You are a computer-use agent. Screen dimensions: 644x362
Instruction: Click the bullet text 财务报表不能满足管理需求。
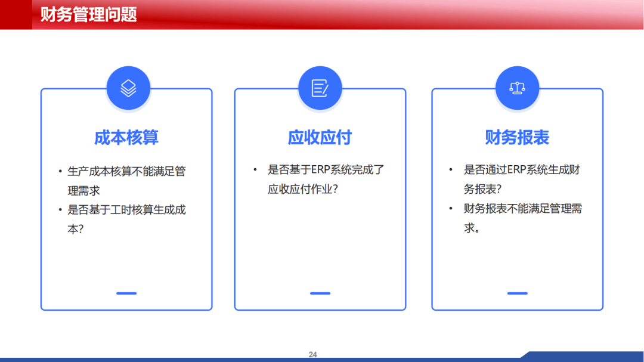tap(522, 218)
